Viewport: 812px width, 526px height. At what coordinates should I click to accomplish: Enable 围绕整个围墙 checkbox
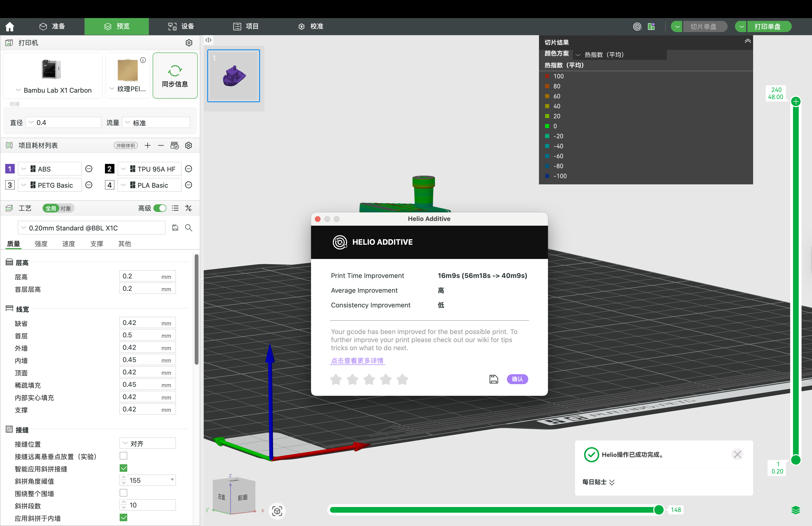(123, 493)
